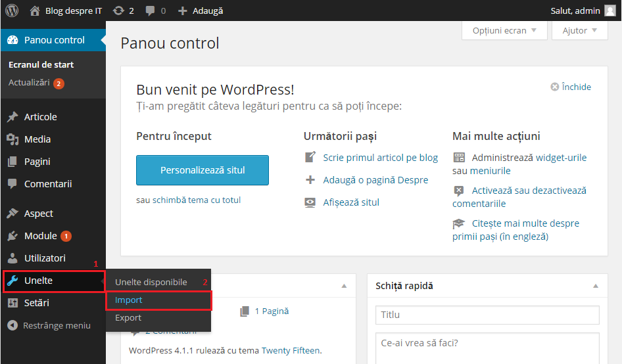The width and height of the screenshot is (622, 364).
Task: Click the Actualizări count badge
Action: [59, 83]
